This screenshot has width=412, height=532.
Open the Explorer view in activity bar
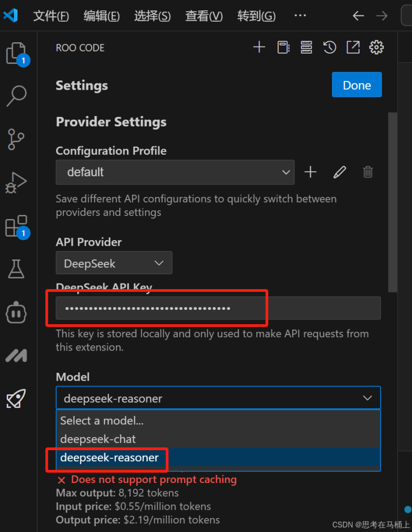[16, 53]
